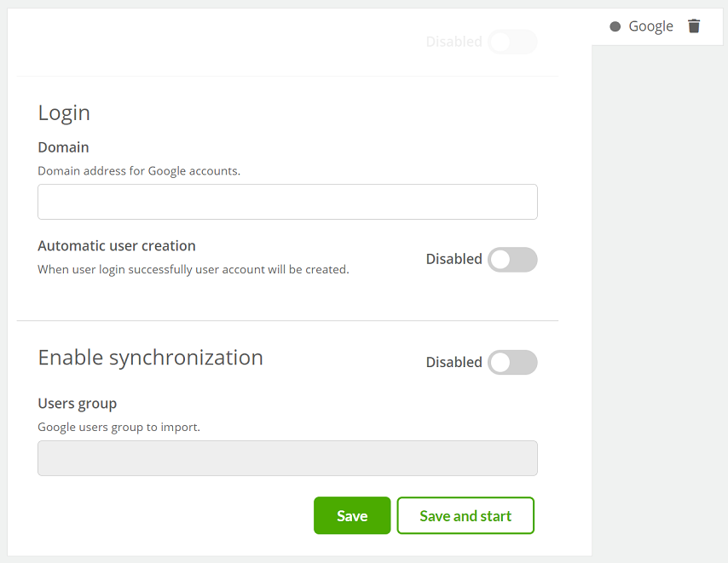Click the Login section heading
Image resolution: width=728 pixels, height=563 pixels.
click(64, 112)
